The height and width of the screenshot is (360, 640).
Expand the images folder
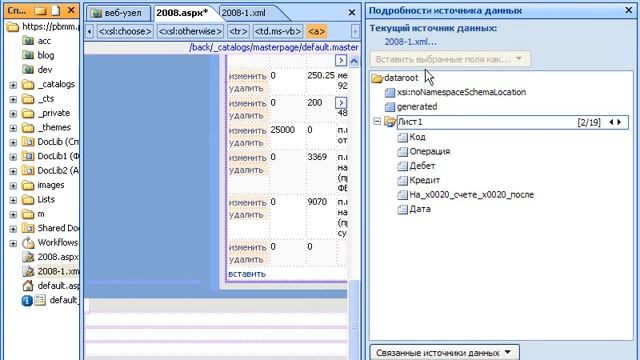pyautogui.click(x=13, y=186)
